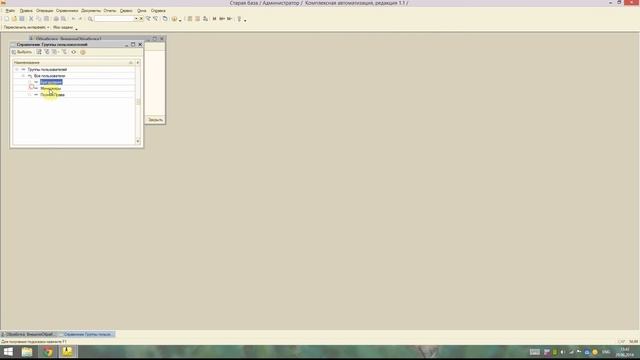
Task: Open the Правка menu
Action: 26,11
